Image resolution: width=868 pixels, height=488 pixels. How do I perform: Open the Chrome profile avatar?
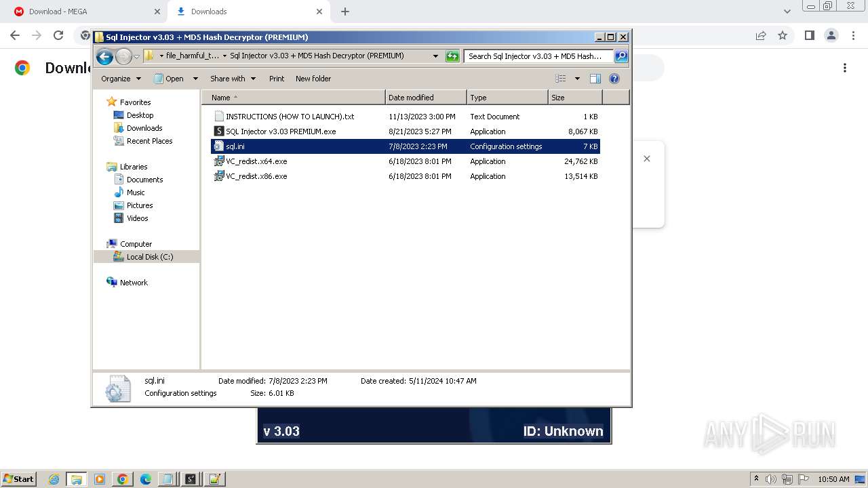tap(831, 35)
